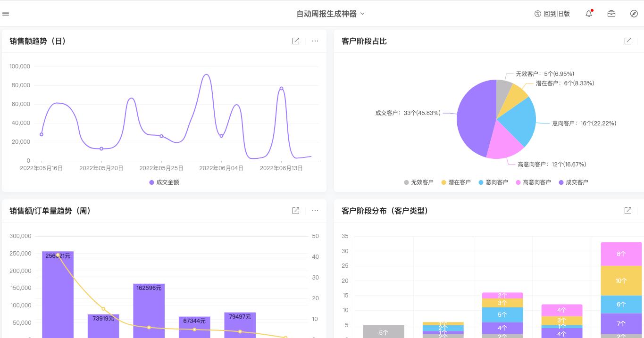
Task: Expand 销售额/订单量趋势（周）chart to fullscreen
Action: (296, 211)
